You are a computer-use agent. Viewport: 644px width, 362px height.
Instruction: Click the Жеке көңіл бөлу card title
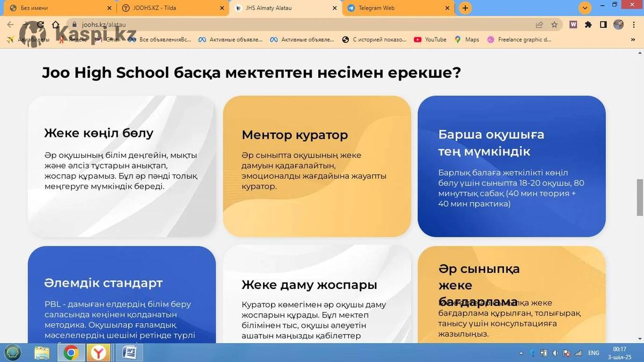pyautogui.click(x=99, y=133)
